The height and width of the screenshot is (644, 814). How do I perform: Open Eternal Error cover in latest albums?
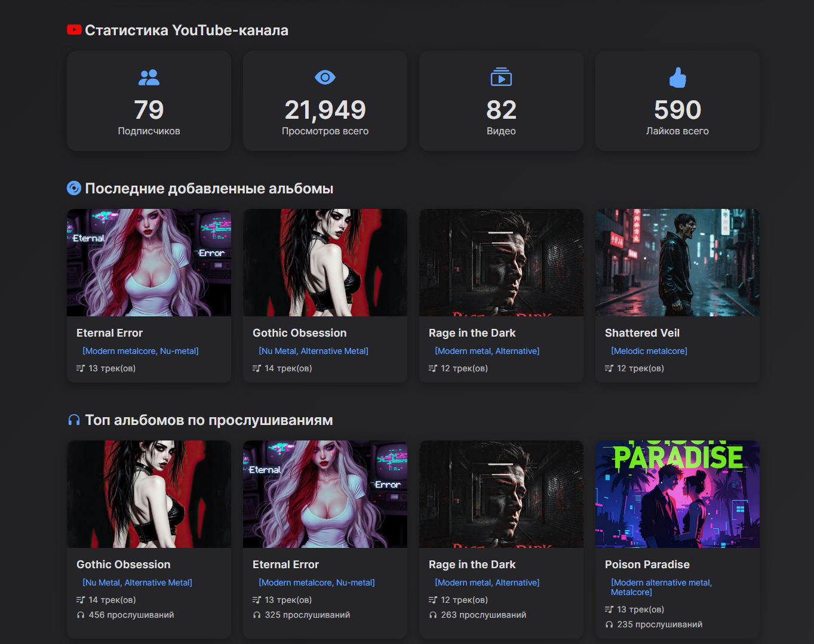coord(149,263)
